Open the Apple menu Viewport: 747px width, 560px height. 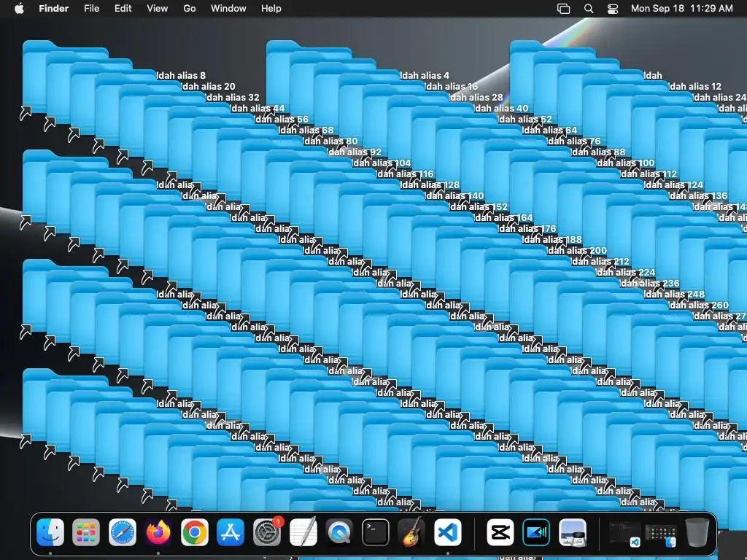[19, 9]
